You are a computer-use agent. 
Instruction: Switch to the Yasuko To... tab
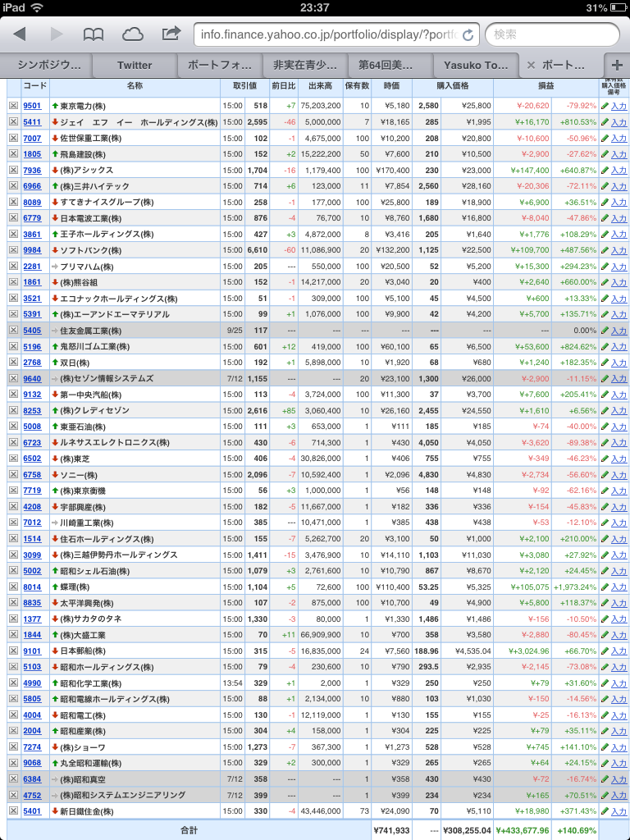476,66
